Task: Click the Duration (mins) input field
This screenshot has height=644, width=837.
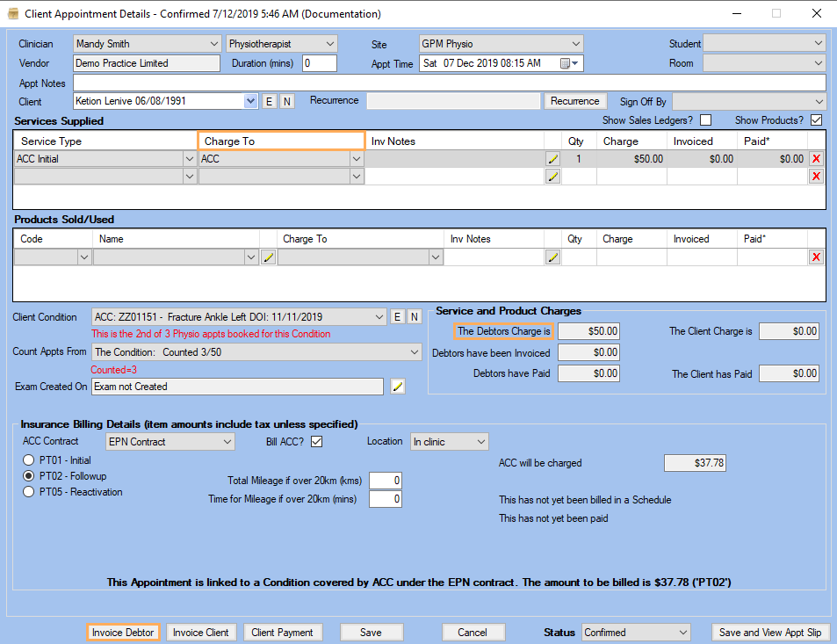Action: click(x=319, y=63)
